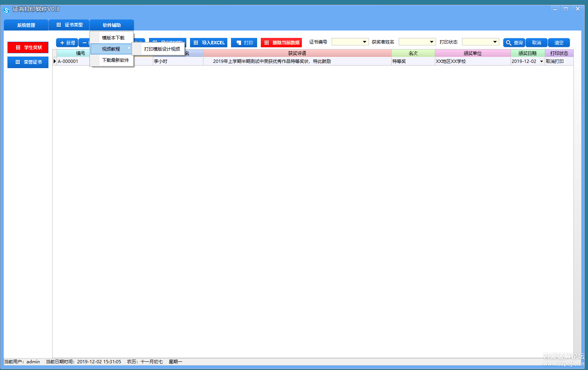Click the grid icon on 删除当前数据 button
588x370 pixels.
[266, 43]
